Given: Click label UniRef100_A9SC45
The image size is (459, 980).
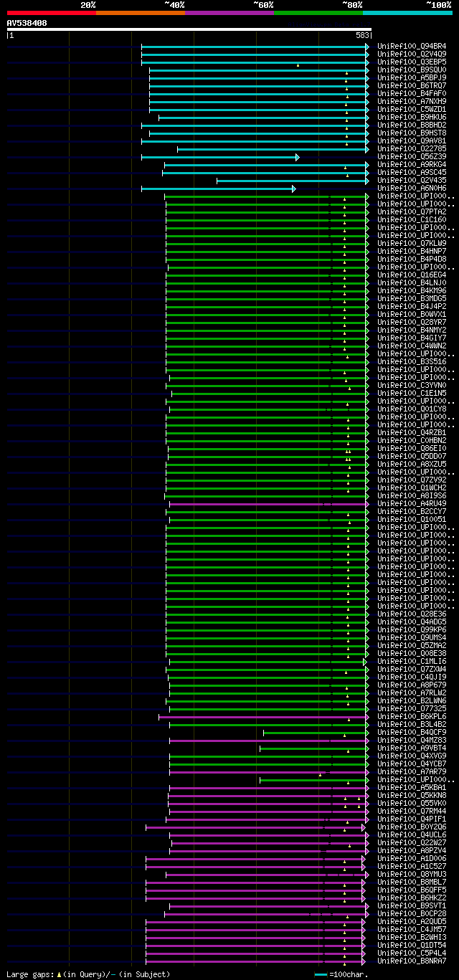Looking at the screenshot, I should tap(412, 173).
